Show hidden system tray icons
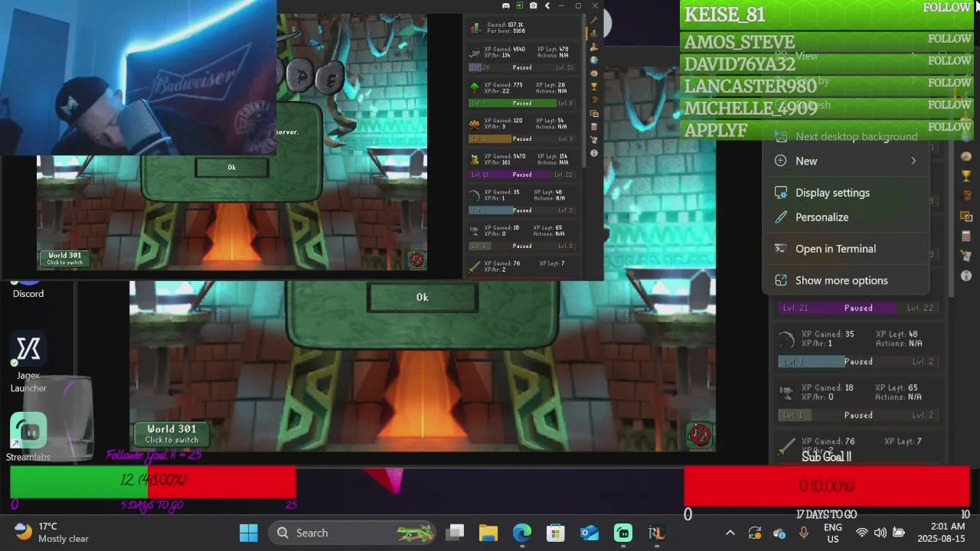This screenshot has height=551, width=980. pos(730,533)
